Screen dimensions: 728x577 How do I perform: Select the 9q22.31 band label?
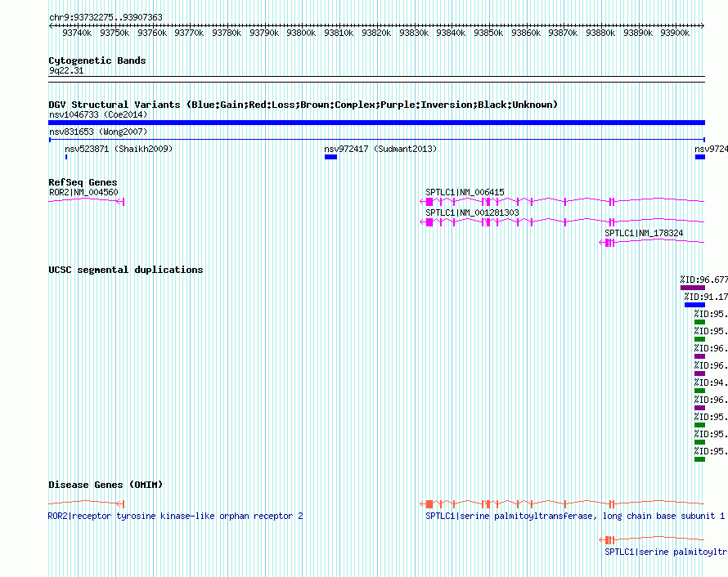[x=66, y=70]
